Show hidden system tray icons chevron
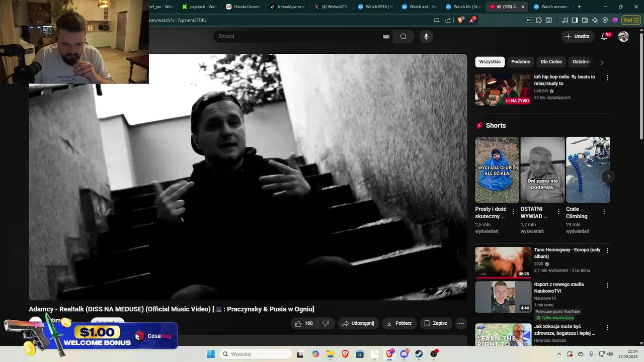Image resolution: width=644 pixels, height=362 pixels. coord(558,354)
